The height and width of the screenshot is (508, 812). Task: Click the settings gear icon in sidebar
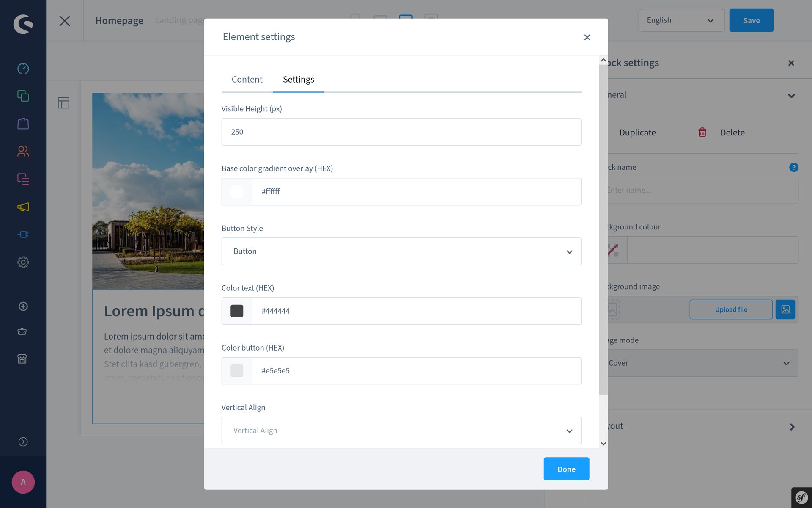coord(23,262)
